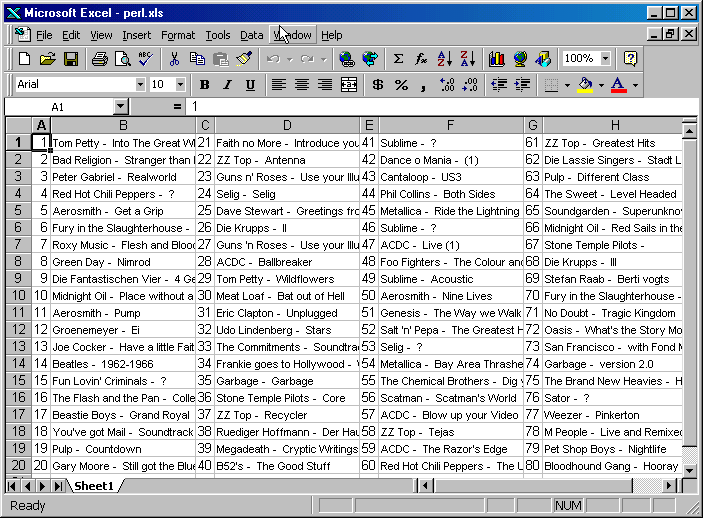Open the Format menu
This screenshot has width=703, height=518.
(x=178, y=35)
